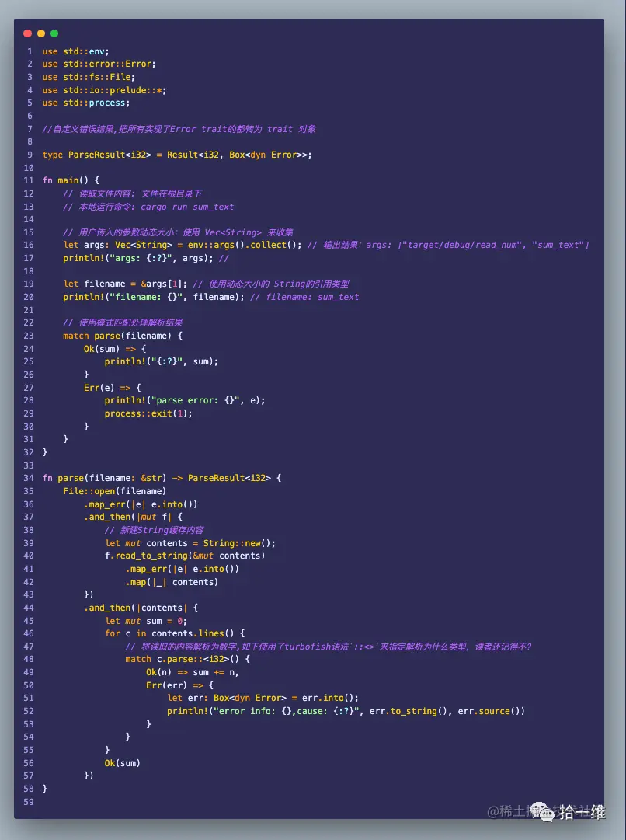Click the 'use std::process;' line
This screenshot has width=626, height=840.
point(85,103)
